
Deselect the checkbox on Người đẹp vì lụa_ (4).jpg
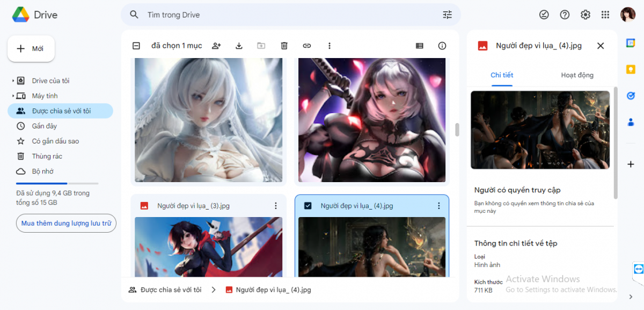[x=306, y=205]
